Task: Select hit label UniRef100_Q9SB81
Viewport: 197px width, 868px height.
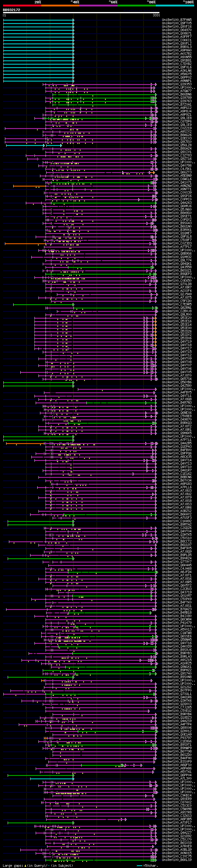Action: (x=177, y=60)
